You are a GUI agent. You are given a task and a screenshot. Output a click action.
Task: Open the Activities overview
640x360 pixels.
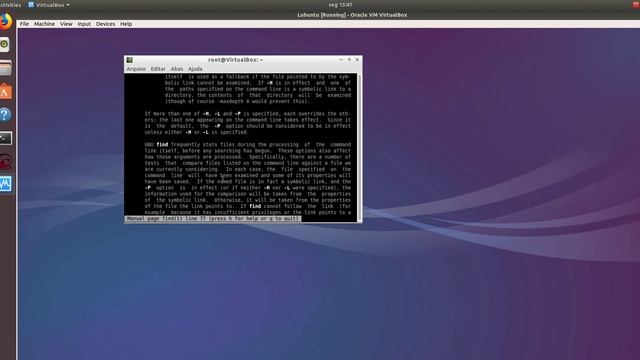tap(10, 5)
